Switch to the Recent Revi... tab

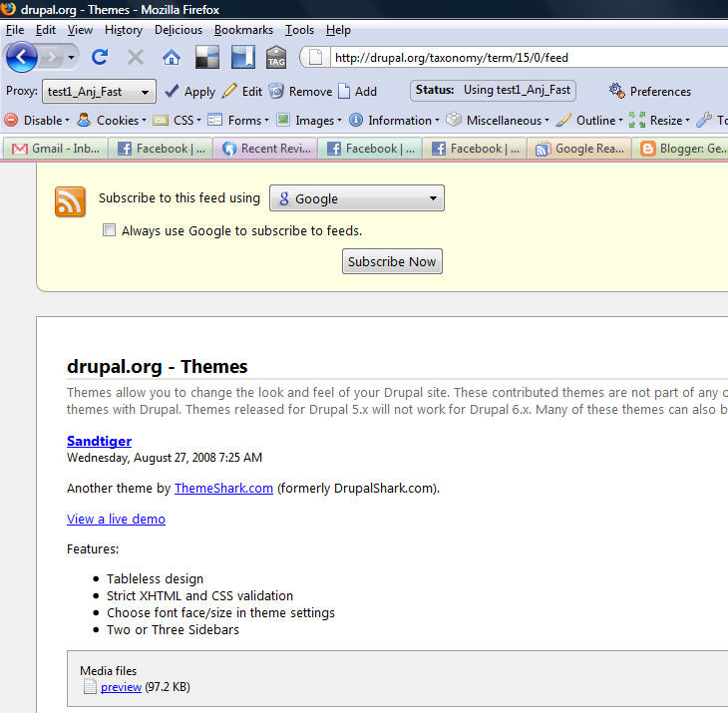click(x=265, y=149)
